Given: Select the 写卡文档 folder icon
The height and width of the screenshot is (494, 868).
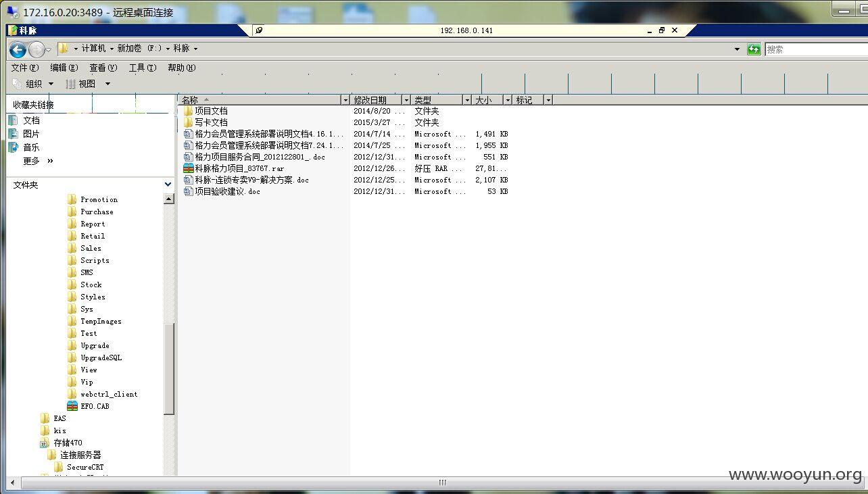Looking at the screenshot, I should coord(189,122).
